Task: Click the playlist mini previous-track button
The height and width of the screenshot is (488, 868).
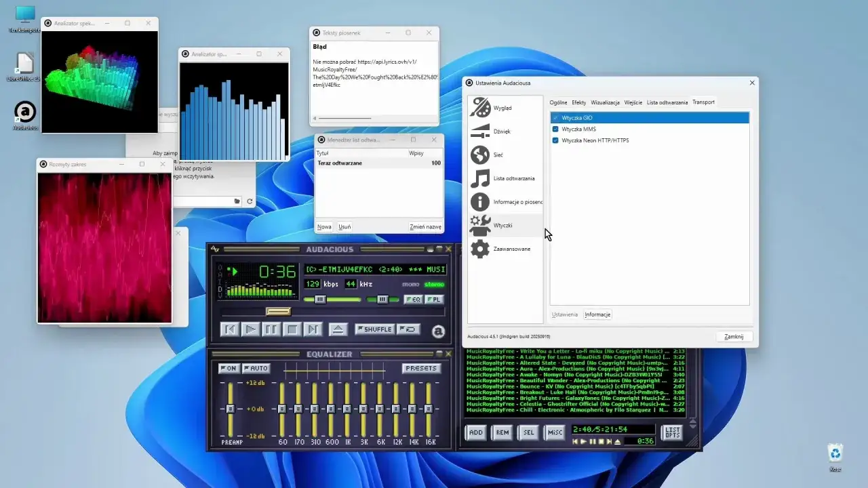Action: pos(576,442)
